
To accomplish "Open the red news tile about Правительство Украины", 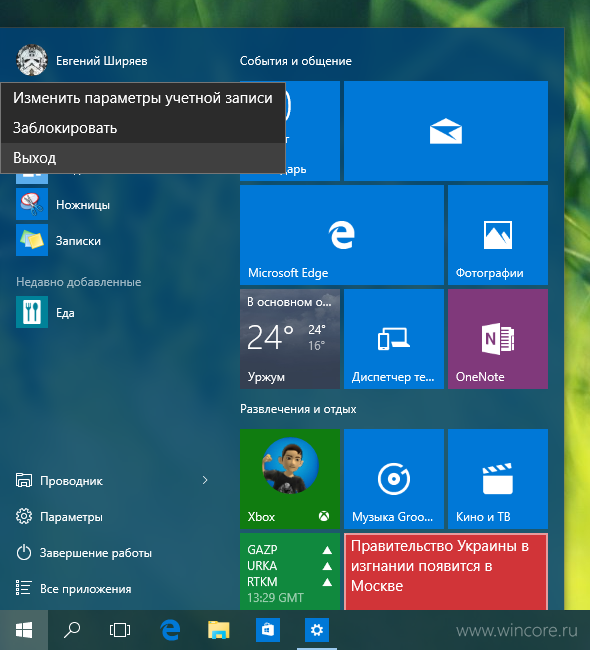I will [x=446, y=571].
